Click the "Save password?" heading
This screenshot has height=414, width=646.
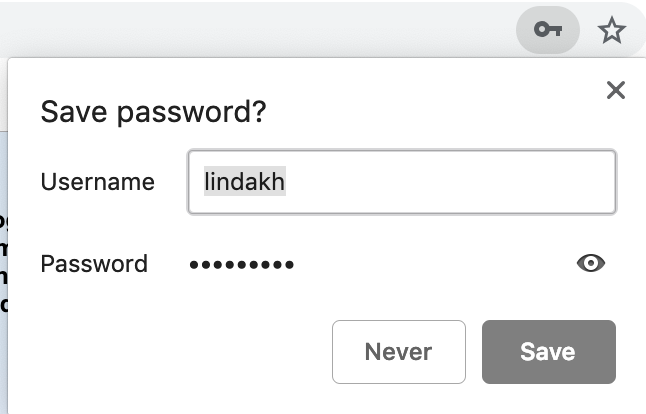click(153, 112)
